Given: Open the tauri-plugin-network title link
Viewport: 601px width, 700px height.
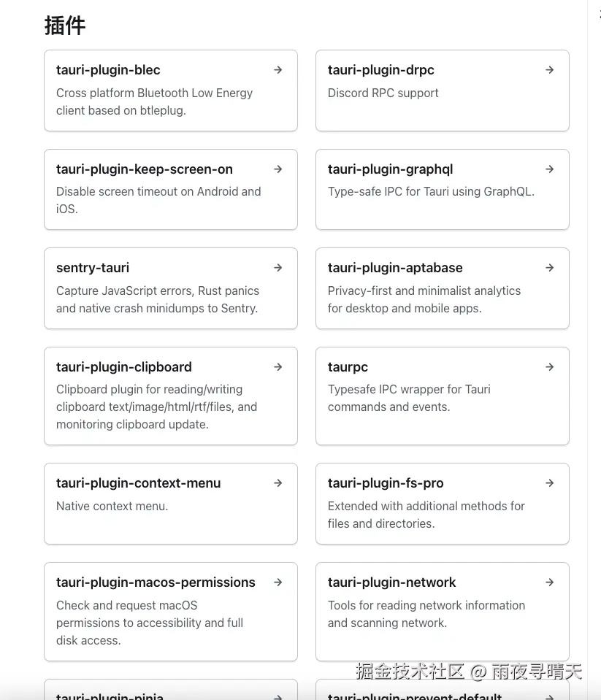Looking at the screenshot, I should coord(391,582).
